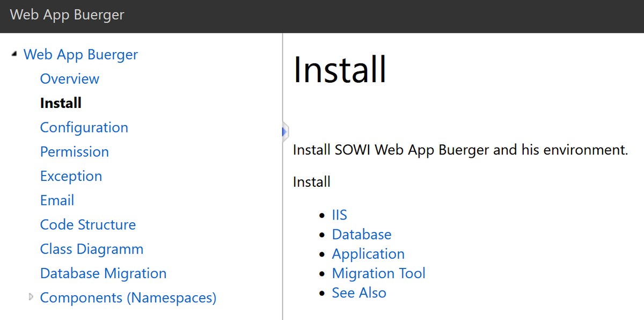Show the Code Structure page

[x=88, y=224]
